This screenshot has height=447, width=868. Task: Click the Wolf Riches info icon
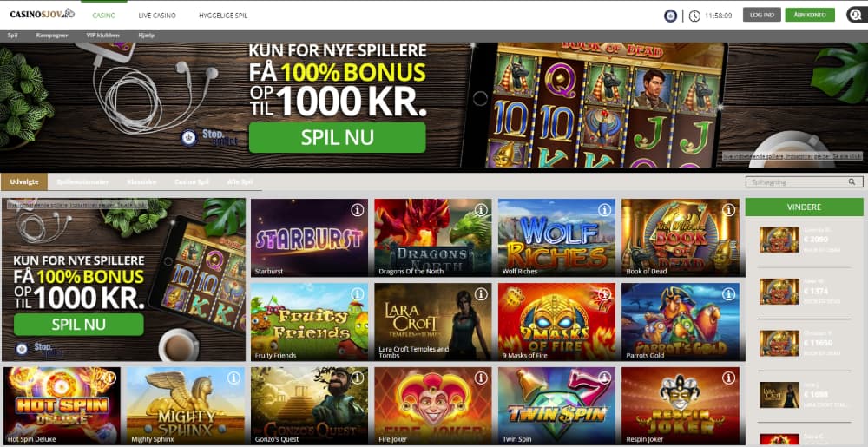604,210
